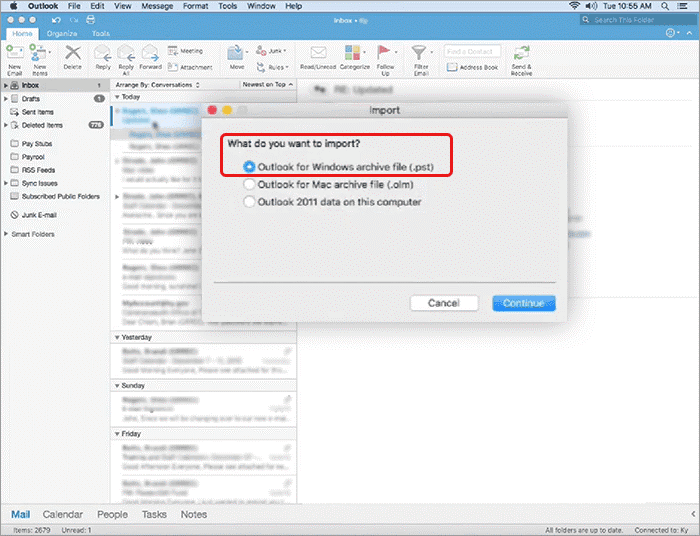The width and height of the screenshot is (700, 536).
Task: Expand the Deleted Items folder
Action: tap(6, 125)
